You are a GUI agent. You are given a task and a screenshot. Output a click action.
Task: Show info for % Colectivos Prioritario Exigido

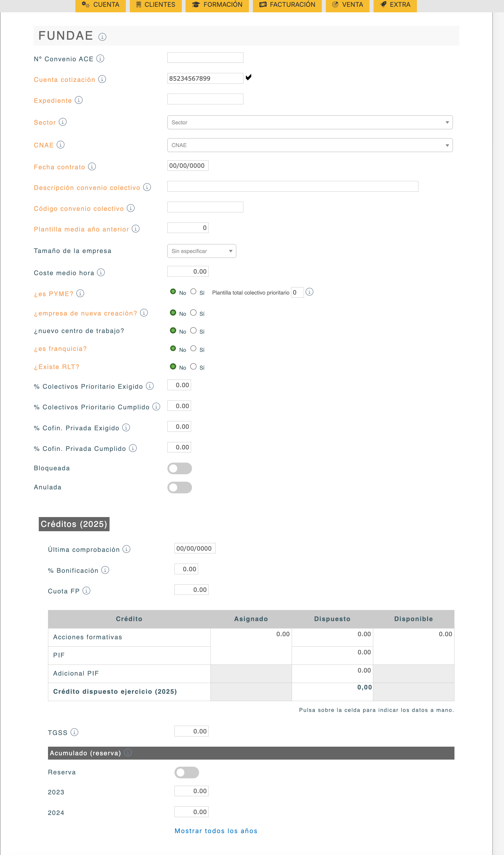coord(150,386)
